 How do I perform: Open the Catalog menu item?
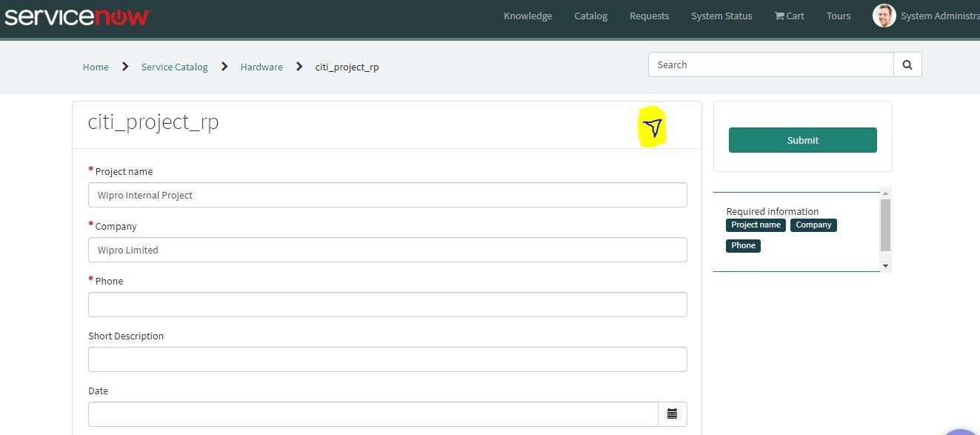(590, 16)
